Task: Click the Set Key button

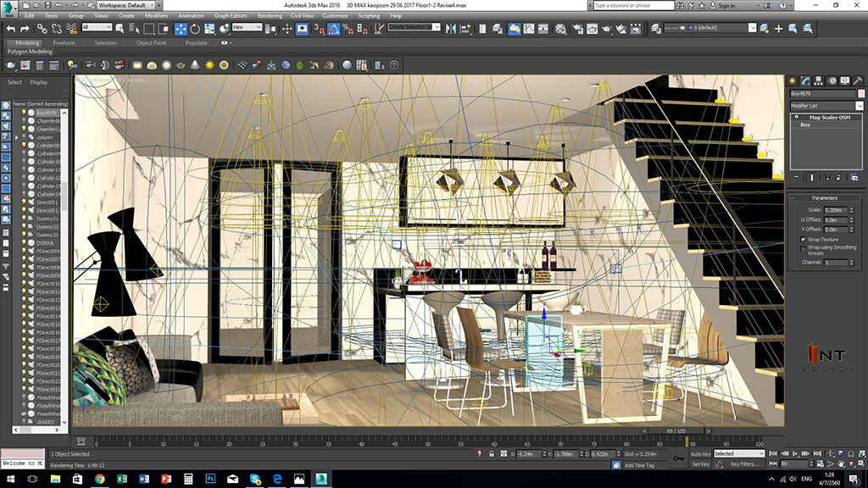Action: [700, 464]
